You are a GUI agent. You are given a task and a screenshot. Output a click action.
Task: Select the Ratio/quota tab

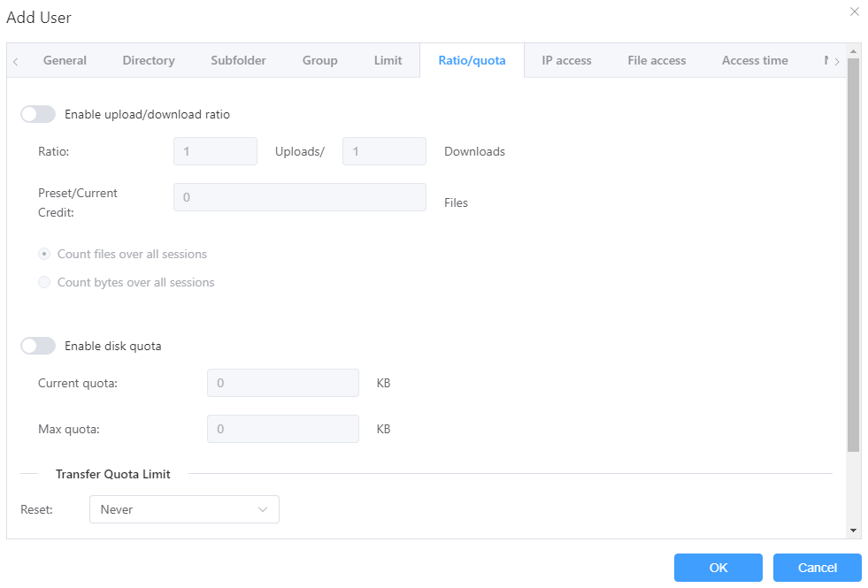coord(472,60)
